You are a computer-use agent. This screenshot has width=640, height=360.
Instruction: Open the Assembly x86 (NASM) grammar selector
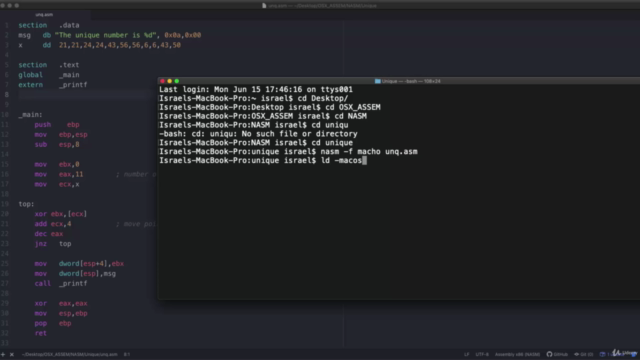click(517, 354)
